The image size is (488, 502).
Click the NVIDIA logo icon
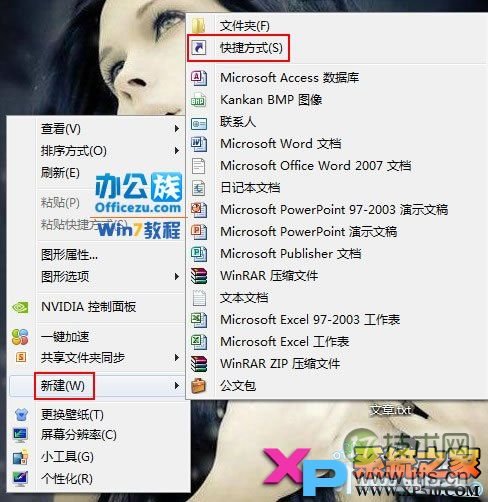[20, 307]
